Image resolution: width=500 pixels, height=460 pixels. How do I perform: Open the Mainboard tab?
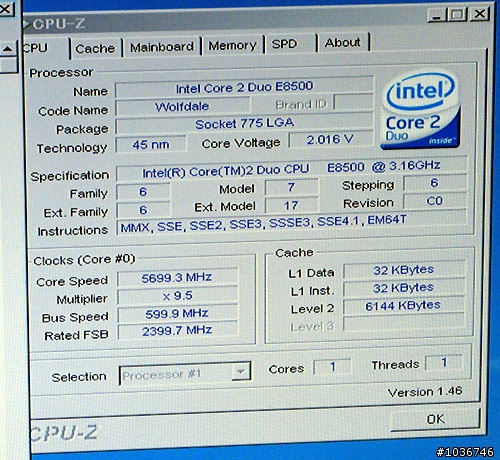coord(162,47)
